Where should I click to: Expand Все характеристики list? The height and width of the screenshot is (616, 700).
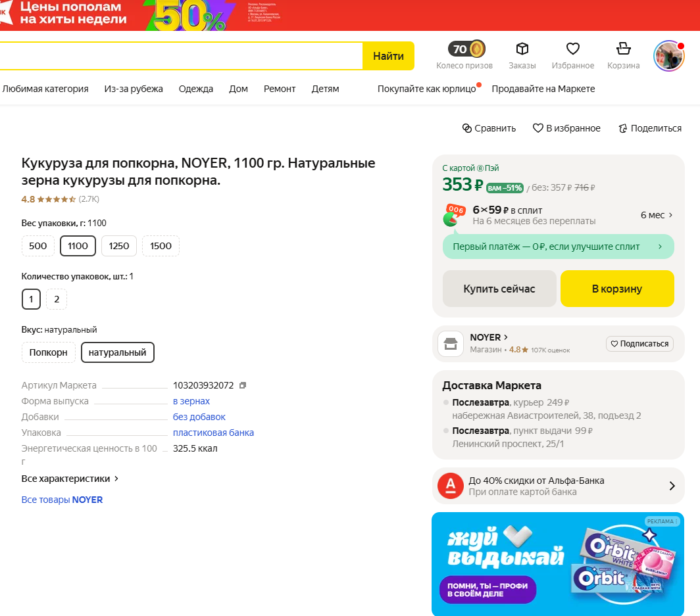click(x=70, y=479)
